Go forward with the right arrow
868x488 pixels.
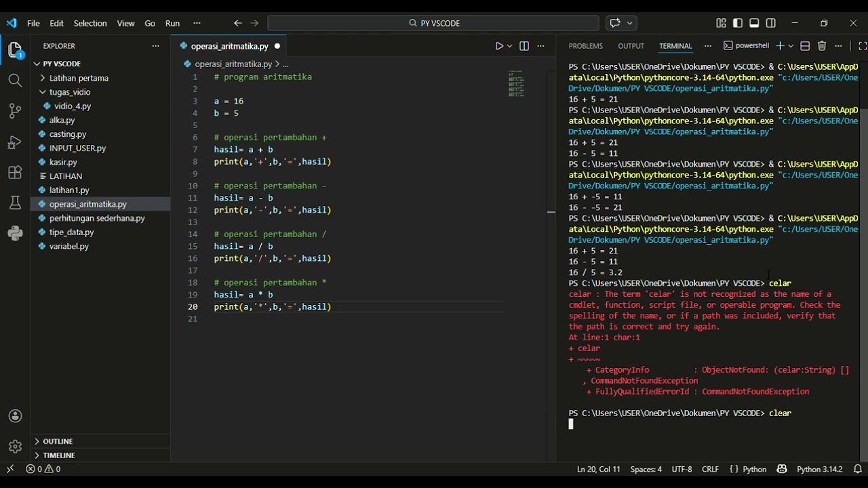coord(254,23)
